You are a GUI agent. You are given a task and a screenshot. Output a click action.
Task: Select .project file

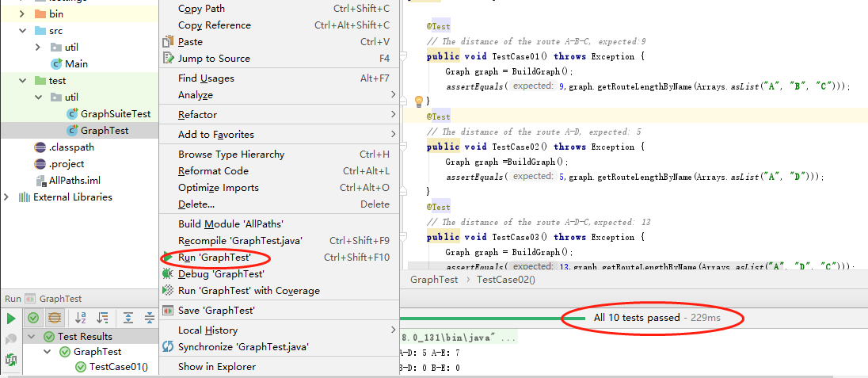tap(67, 163)
